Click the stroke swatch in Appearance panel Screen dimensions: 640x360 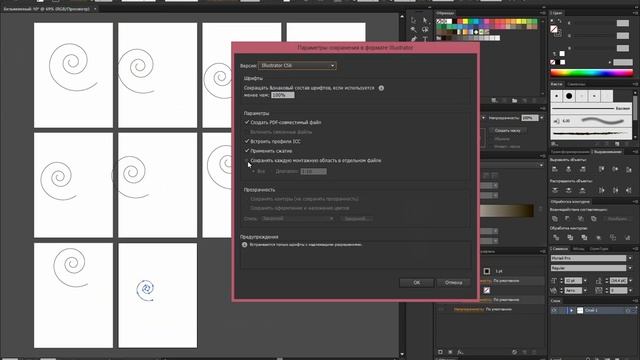pyautogui.click(x=487, y=271)
